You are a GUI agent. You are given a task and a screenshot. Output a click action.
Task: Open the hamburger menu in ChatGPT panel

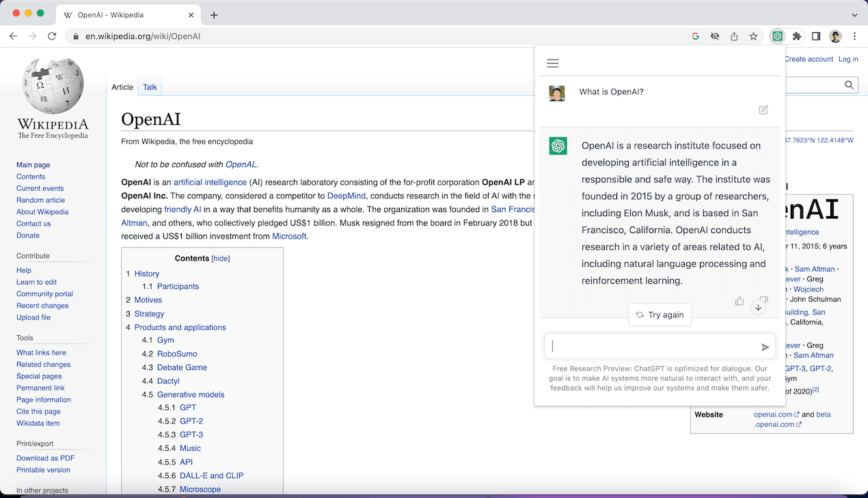pos(553,64)
